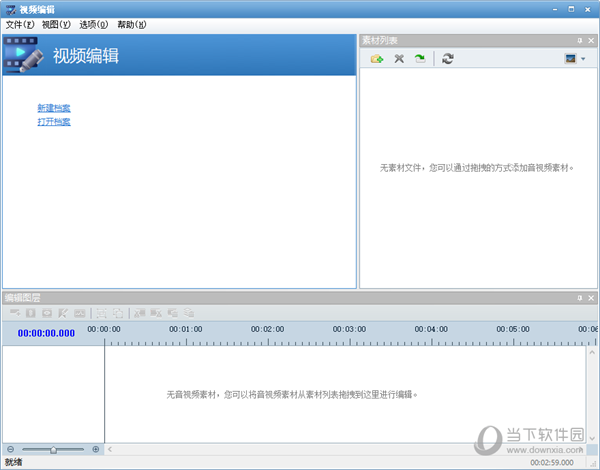600x470 pixels.
Task: Click the refresh material list icon
Action: 448,59
